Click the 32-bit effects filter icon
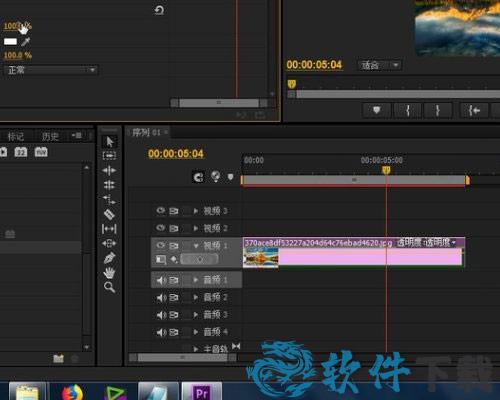 (21, 152)
